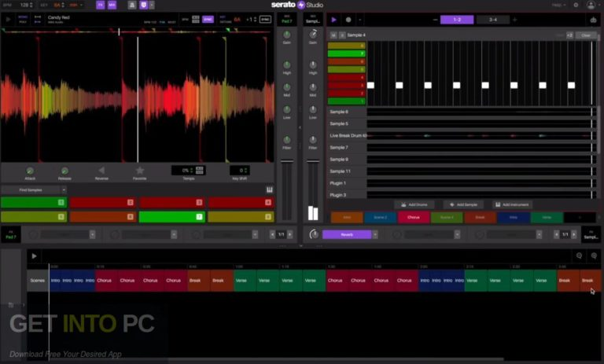Trigger orange-brown sample pad 6

point(103,217)
